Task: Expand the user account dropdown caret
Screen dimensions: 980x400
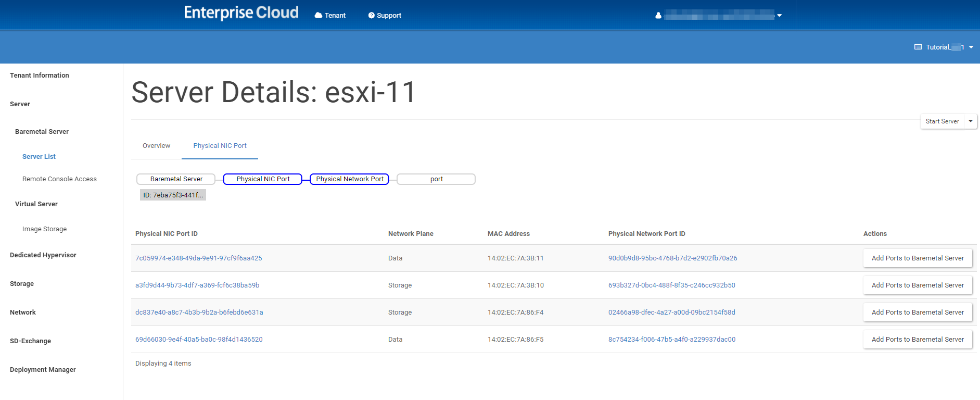Action: 780,16
